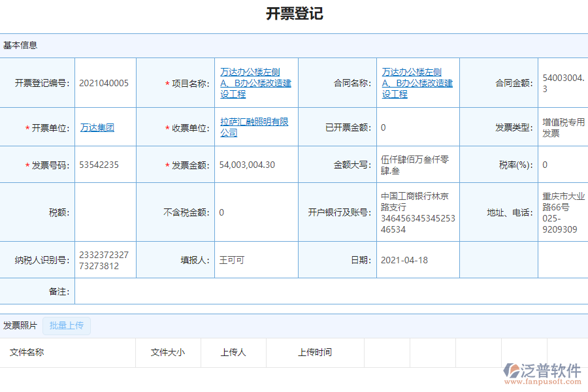
Task: Click the 上传时间 column header
Action: pyautogui.click(x=315, y=352)
